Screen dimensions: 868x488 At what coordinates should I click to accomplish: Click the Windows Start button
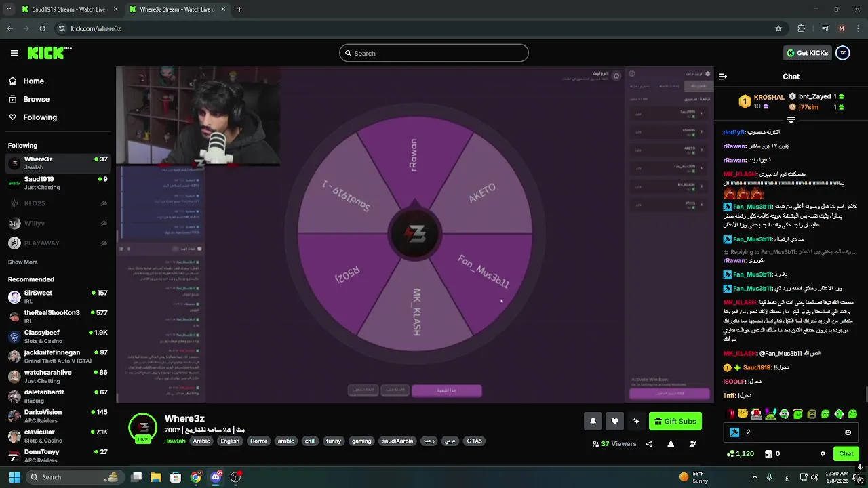click(x=14, y=477)
